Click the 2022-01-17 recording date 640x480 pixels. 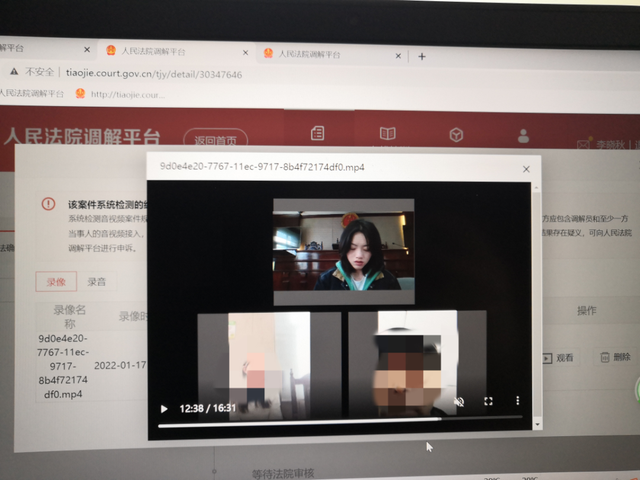pos(120,365)
